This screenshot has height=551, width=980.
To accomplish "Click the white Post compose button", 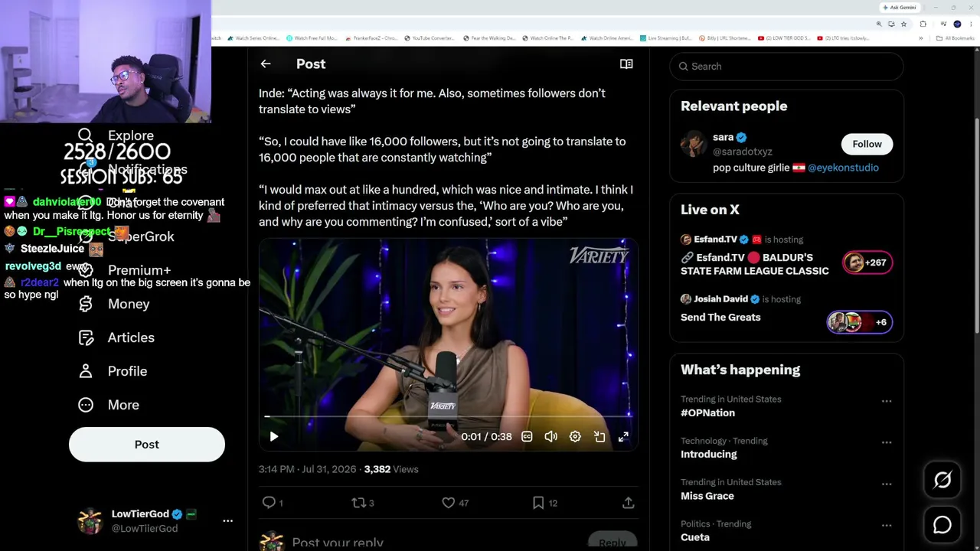I will click(147, 445).
